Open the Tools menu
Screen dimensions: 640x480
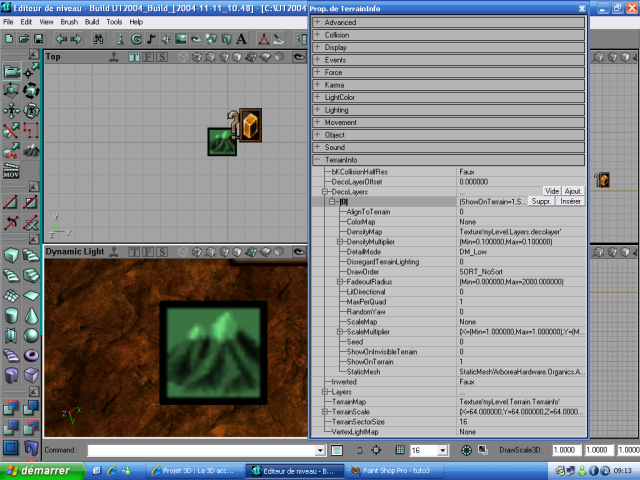pyautogui.click(x=115, y=21)
